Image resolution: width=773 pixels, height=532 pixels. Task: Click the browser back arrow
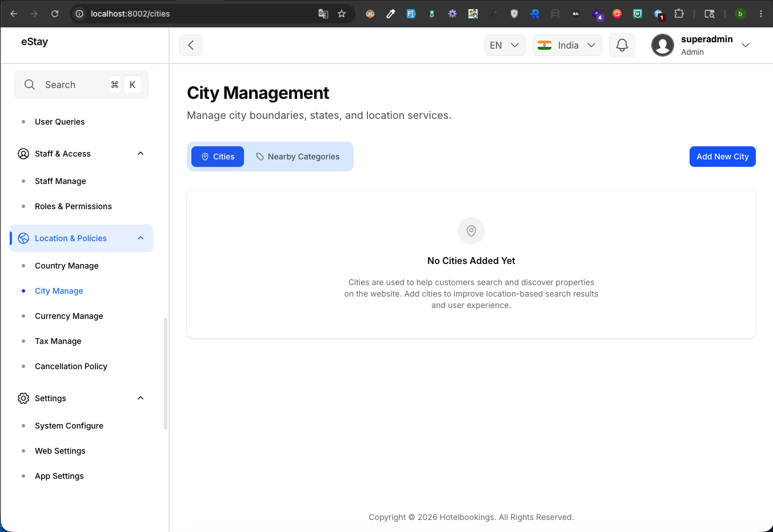point(14,14)
